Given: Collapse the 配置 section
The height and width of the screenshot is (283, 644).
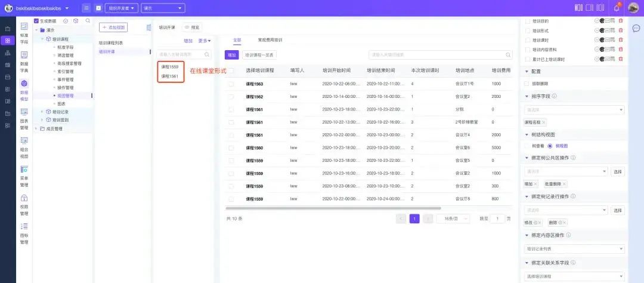Looking at the screenshot, I should click(527, 71).
